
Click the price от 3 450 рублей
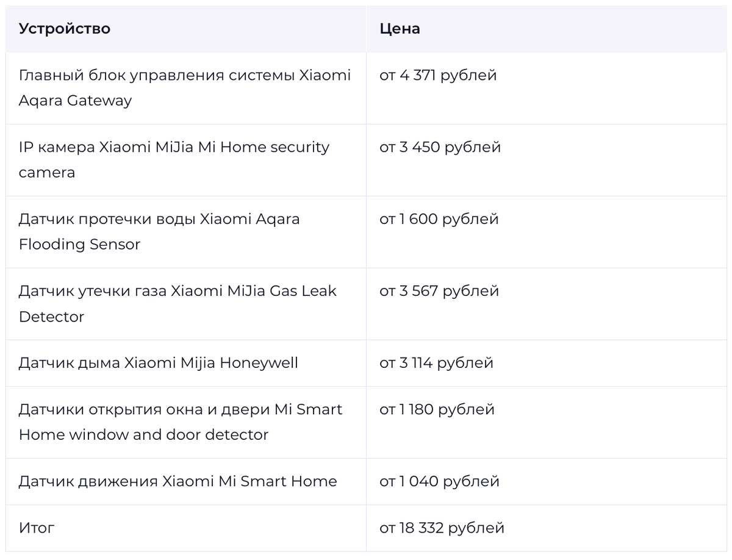440,147
